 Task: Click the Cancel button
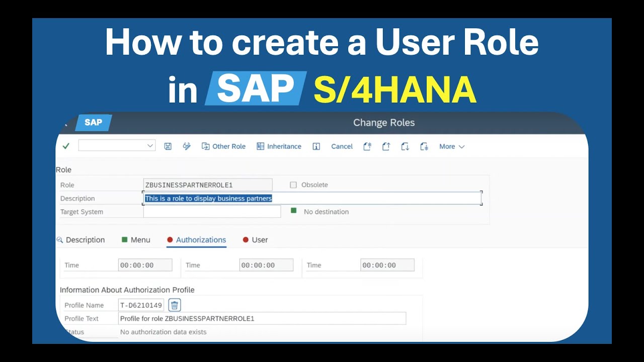pyautogui.click(x=342, y=146)
